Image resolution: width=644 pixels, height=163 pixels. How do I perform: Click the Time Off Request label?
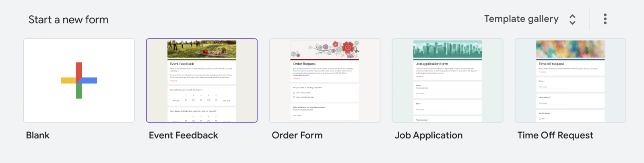pos(555,136)
